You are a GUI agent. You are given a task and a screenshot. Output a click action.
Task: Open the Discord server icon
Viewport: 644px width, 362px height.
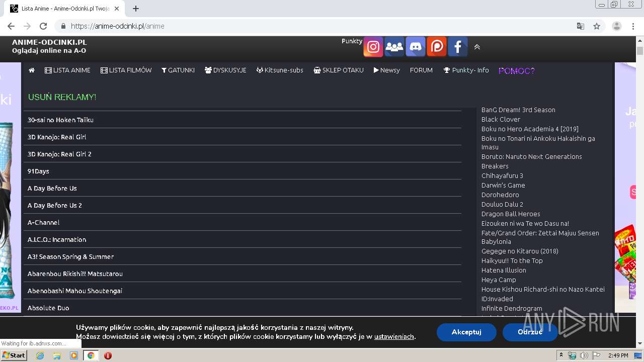coord(415,47)
